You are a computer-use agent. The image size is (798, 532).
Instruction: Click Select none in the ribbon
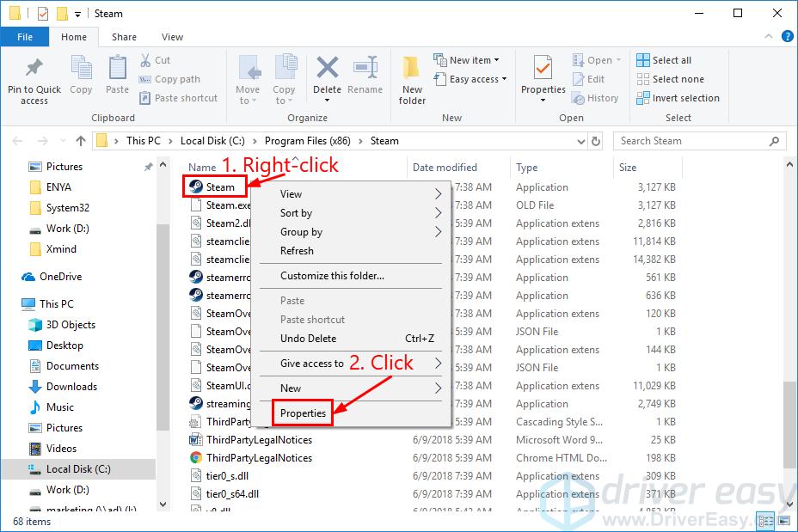click(x=672, y=78)
